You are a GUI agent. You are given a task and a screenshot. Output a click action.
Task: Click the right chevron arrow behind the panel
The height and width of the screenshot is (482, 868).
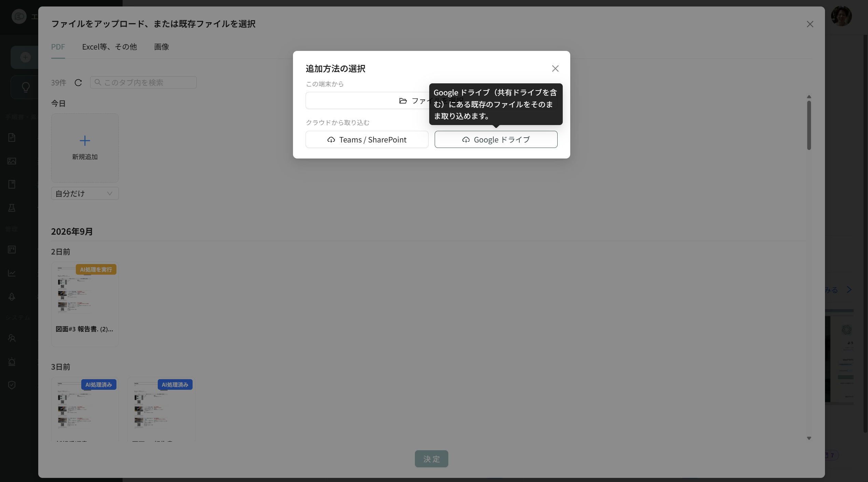coord(849,290)
